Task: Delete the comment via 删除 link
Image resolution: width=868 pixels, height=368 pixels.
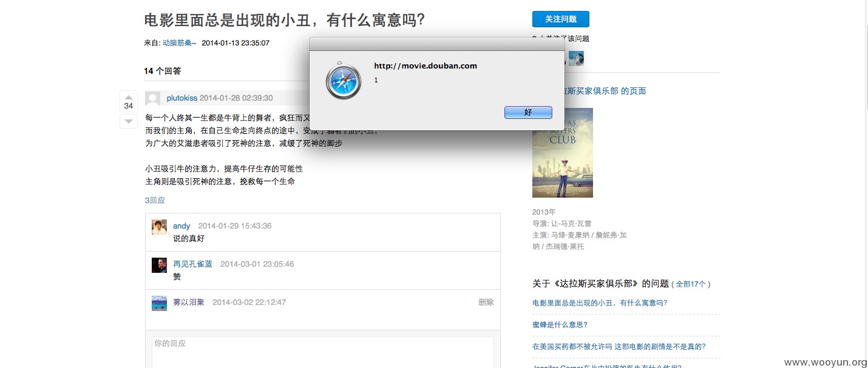Action: 486,302
